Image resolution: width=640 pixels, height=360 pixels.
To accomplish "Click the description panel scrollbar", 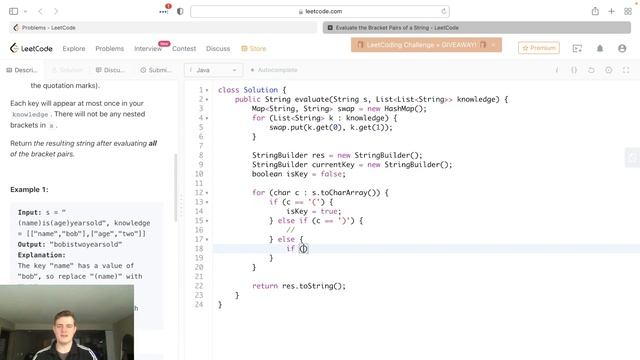I will click(176, 188).
